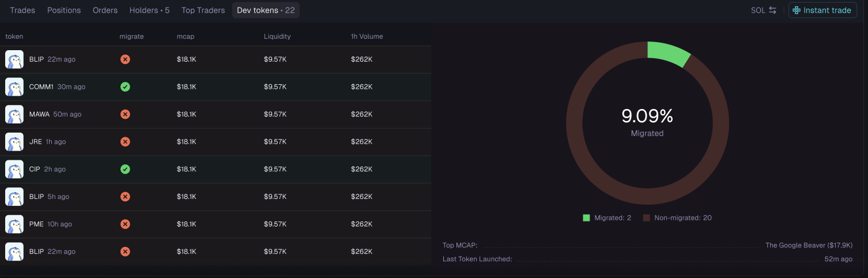Click the green Migrated legend swatch

point(586,218)
